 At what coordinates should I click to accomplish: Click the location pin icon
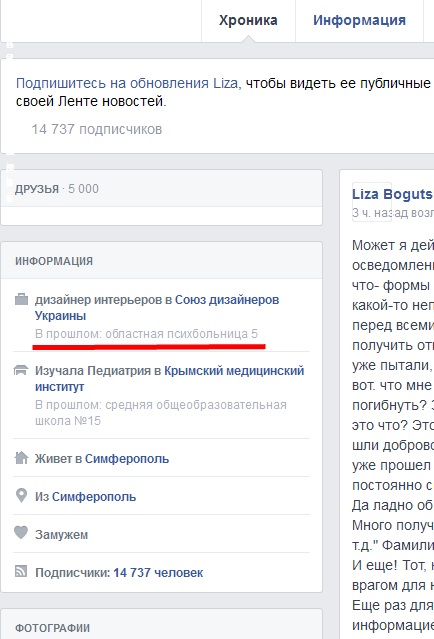coord(21,496)
